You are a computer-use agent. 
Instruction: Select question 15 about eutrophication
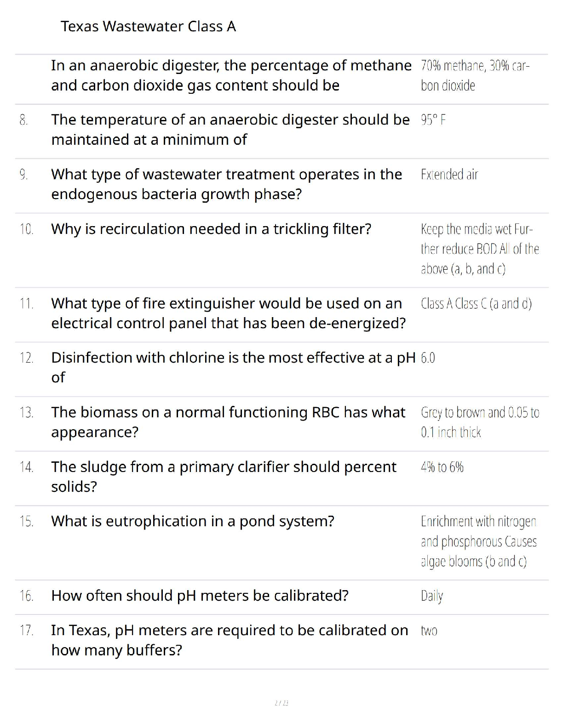point(193,521)
